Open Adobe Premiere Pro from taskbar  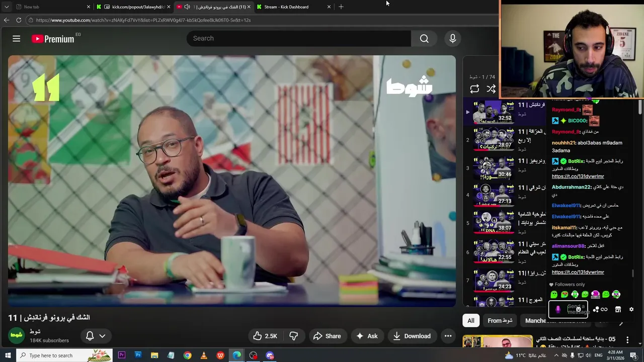[121, 355]
